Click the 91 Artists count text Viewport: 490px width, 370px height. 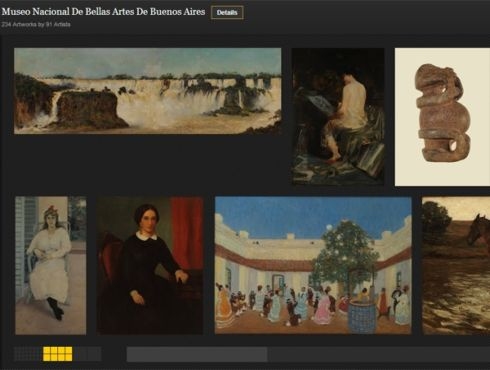[x=58, y=24]
